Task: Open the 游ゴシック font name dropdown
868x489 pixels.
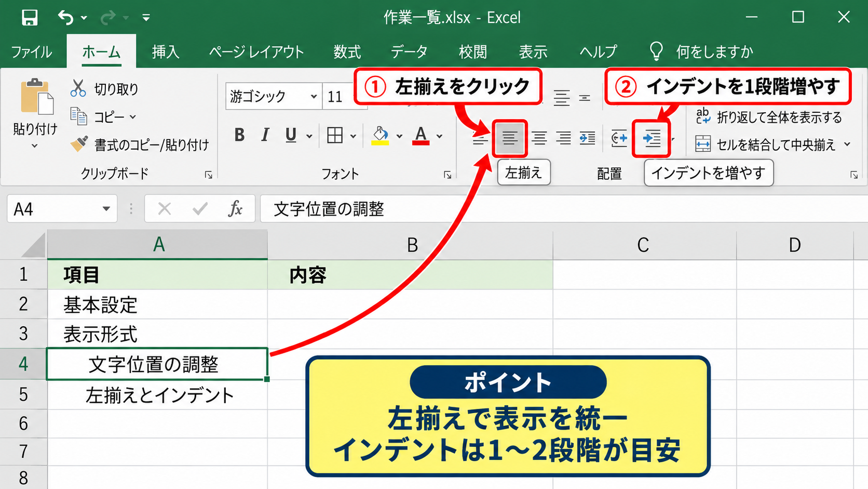Action: [314, 97]
